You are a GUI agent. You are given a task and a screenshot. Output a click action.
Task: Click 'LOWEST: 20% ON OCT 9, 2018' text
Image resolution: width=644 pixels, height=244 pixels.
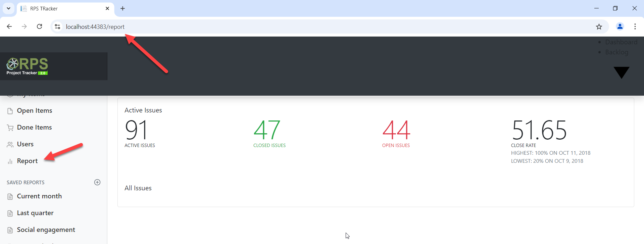(547, 161)
